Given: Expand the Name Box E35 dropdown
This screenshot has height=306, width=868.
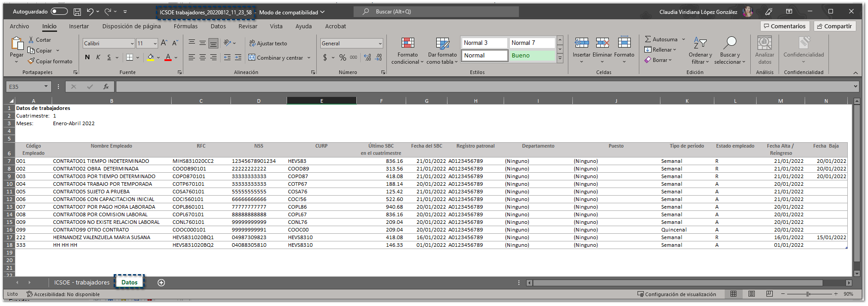Looking at the screenshot, I should [x=46, y=87].
